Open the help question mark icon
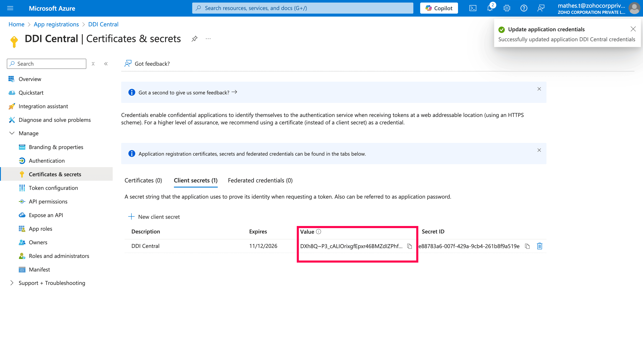 click(524, 8)
